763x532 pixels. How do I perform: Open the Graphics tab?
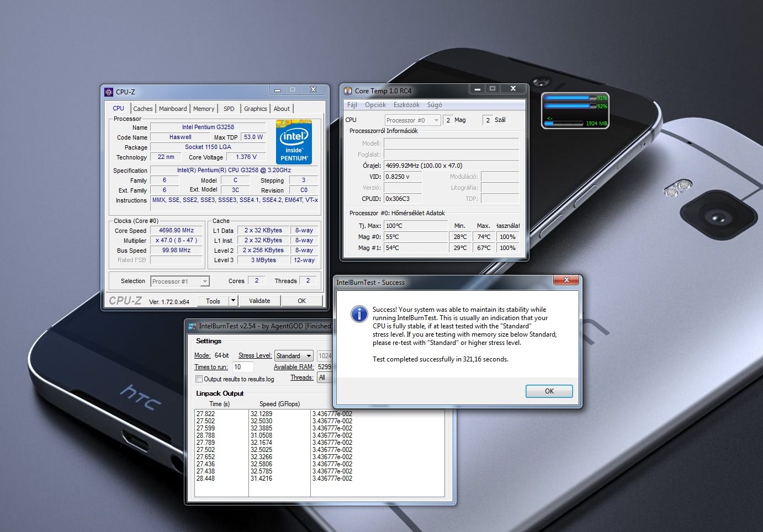point(256,109)
